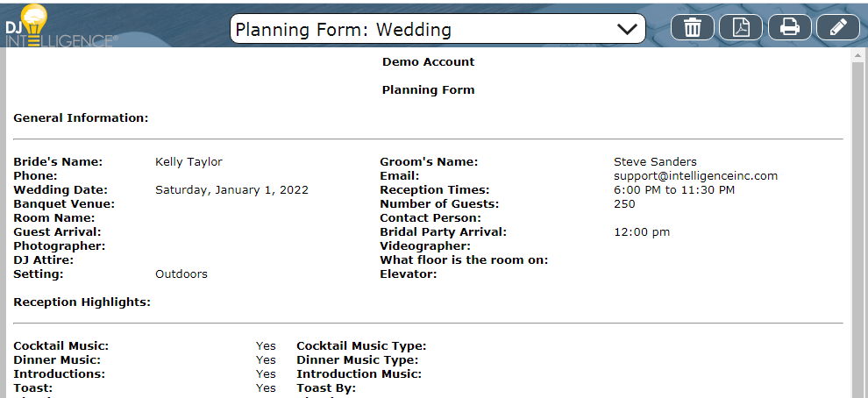Image resolution: width=868 pixels, height=398 pixels.
Task: Click the trash delete icon
Action: (x=693, y=27)
